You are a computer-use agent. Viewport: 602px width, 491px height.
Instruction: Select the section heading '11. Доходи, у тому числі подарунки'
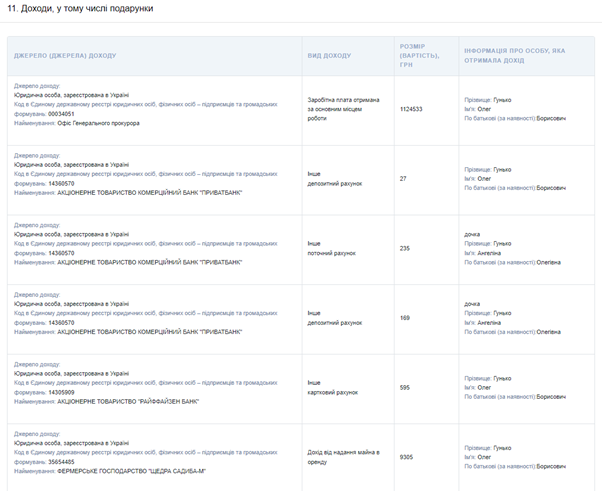pyautogui.click(x=80, y=8)
